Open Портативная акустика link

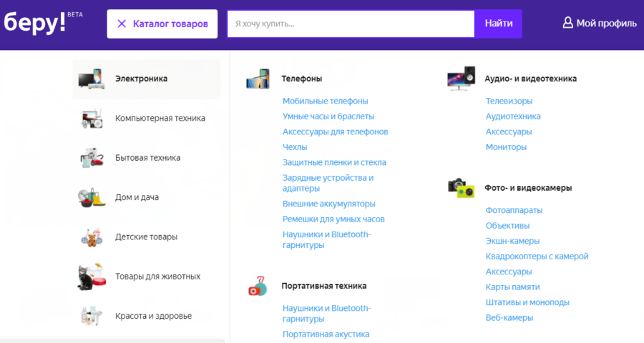tap(326, 334)
